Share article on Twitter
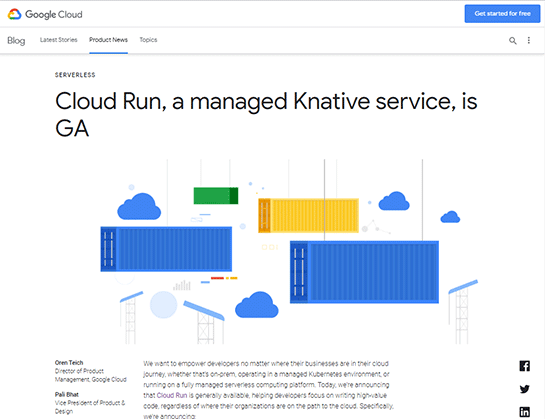This screenshot has width=545, height=419. pyautogui.click(x=524, y=389)
